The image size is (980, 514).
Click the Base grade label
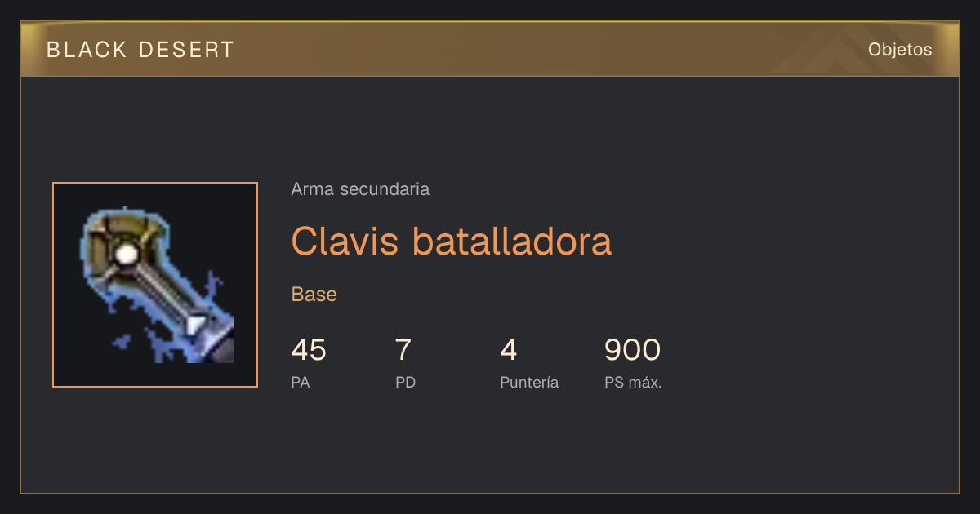coord(314,295)
